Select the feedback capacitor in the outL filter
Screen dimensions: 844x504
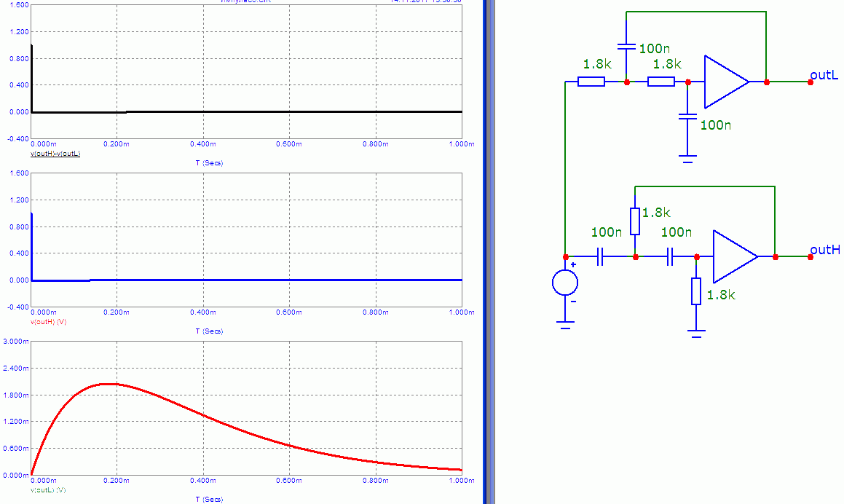(626, 47)
